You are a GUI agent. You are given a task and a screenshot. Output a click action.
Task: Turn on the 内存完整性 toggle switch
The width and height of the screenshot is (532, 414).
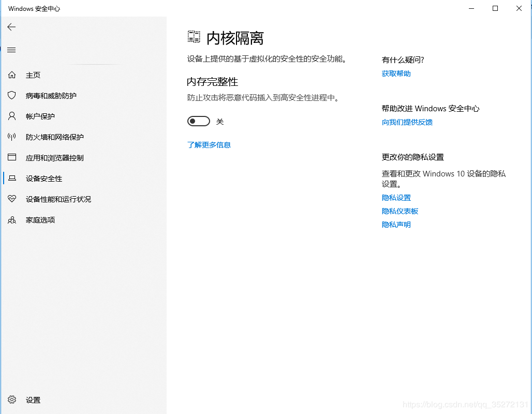(x=199, y=121)
